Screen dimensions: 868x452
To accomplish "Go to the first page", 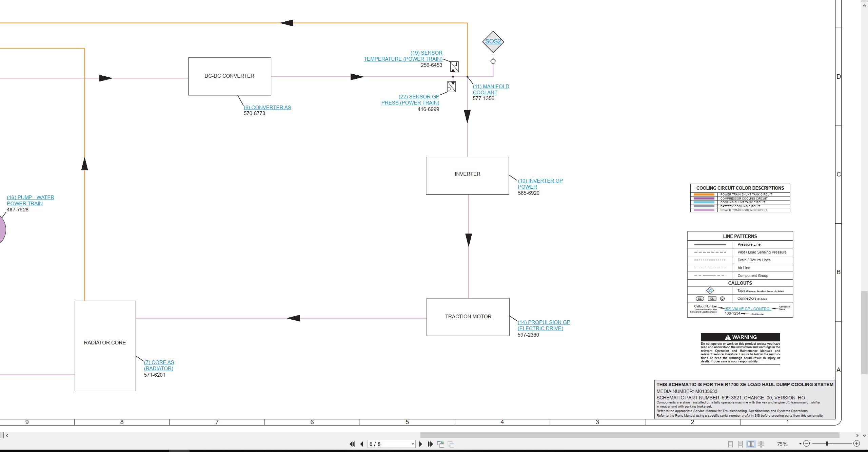I will (x=352, y=444).
